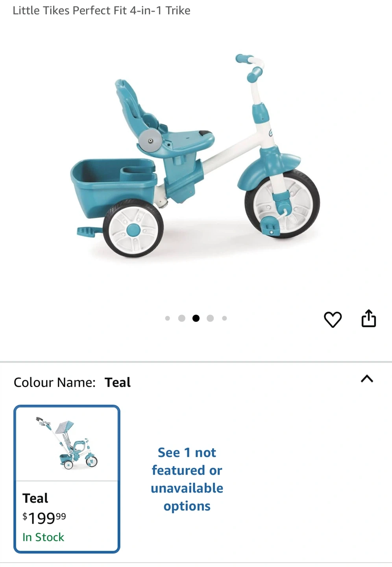Tap the $199.99 price in Teal card
The image size is (392, 567).
(x=44, y=518)
